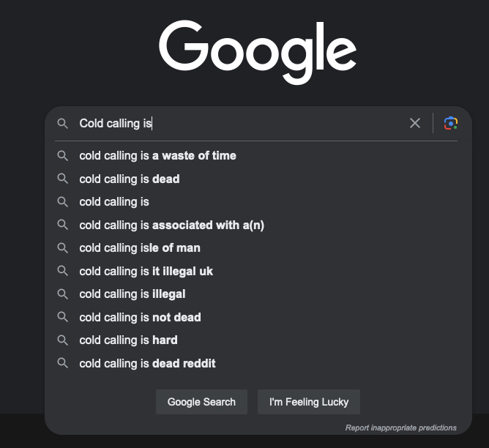The width and height of the screenshot is (489, 448).
Task: Select plain 'cold calling is' suggestion
Action: [256, 202]
